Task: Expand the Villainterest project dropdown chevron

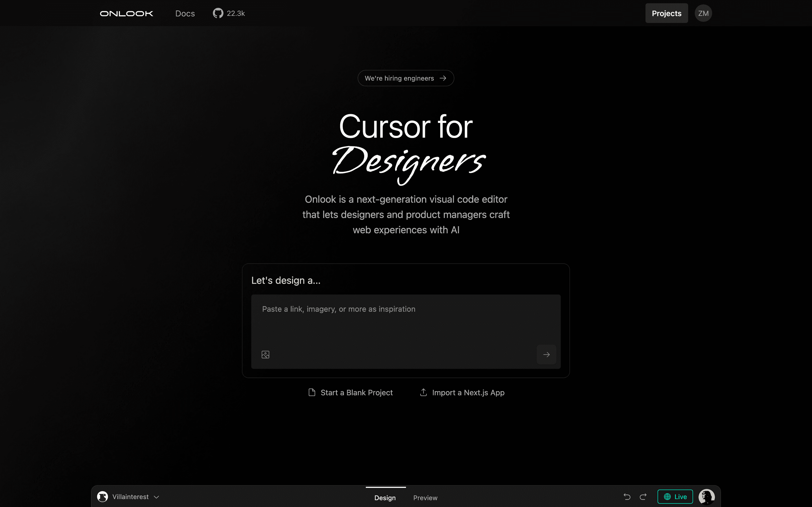Action: coord(156,497)
